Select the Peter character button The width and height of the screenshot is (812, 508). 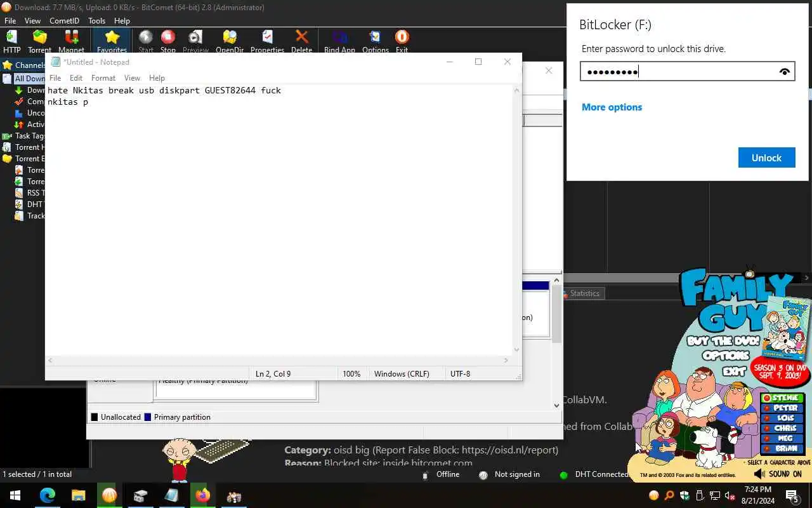point(782,408)
